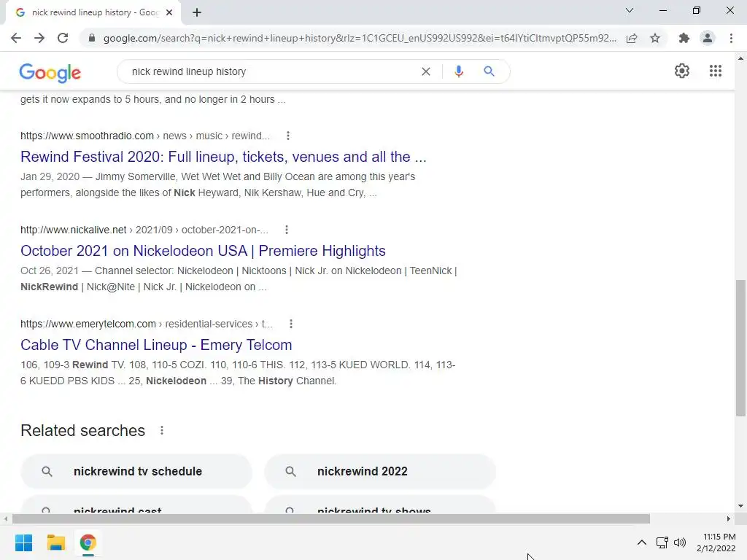Open Google quick settings gear

pos(682,71)
